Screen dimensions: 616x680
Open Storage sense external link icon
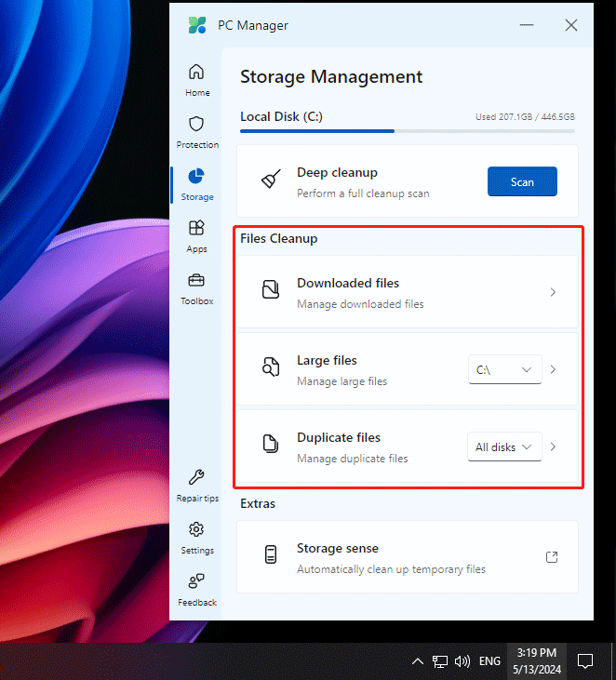552,557
